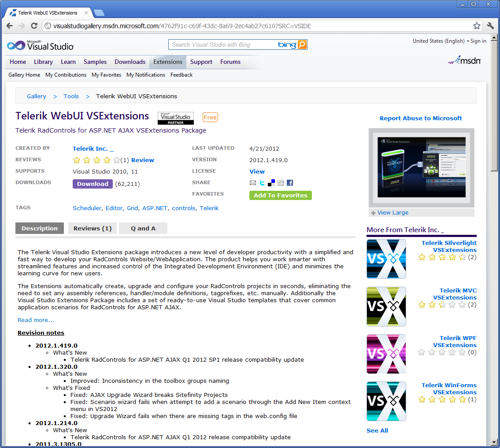Viewport: 500px width, 448px height.
Task: Open the Library menu item
Action: coord(43,62)
